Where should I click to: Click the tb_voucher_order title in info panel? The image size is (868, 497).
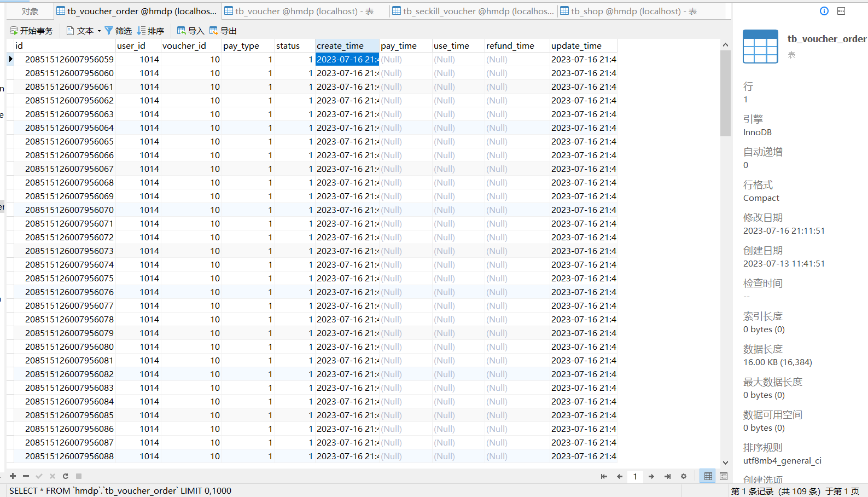tap(827, 39)
